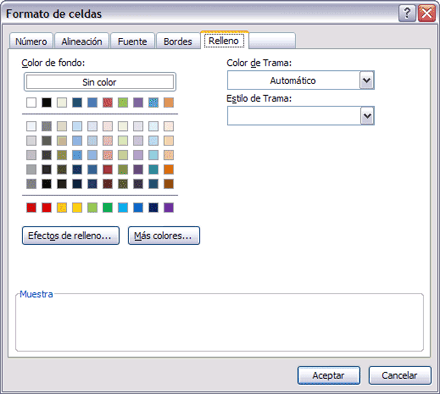The image size is (440, 394).
Task: Select the Bordes tab
Action: coord(178,41)
